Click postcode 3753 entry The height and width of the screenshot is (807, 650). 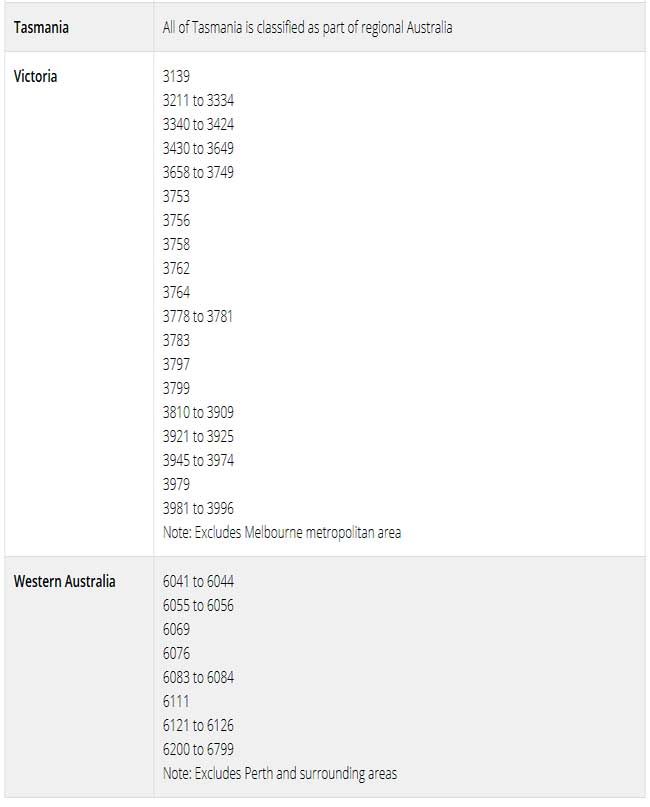(x=176, y=196)
